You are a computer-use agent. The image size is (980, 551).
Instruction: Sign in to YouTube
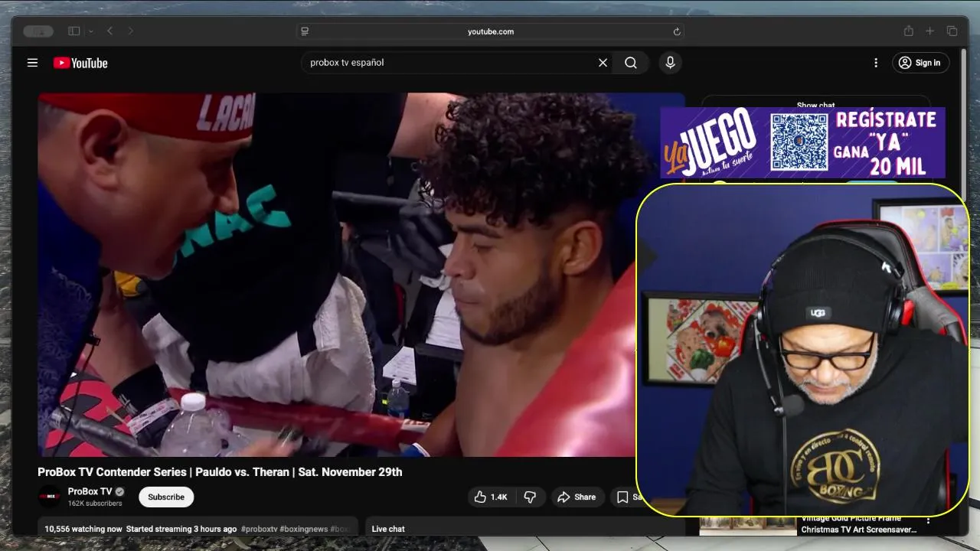(920, 63)
